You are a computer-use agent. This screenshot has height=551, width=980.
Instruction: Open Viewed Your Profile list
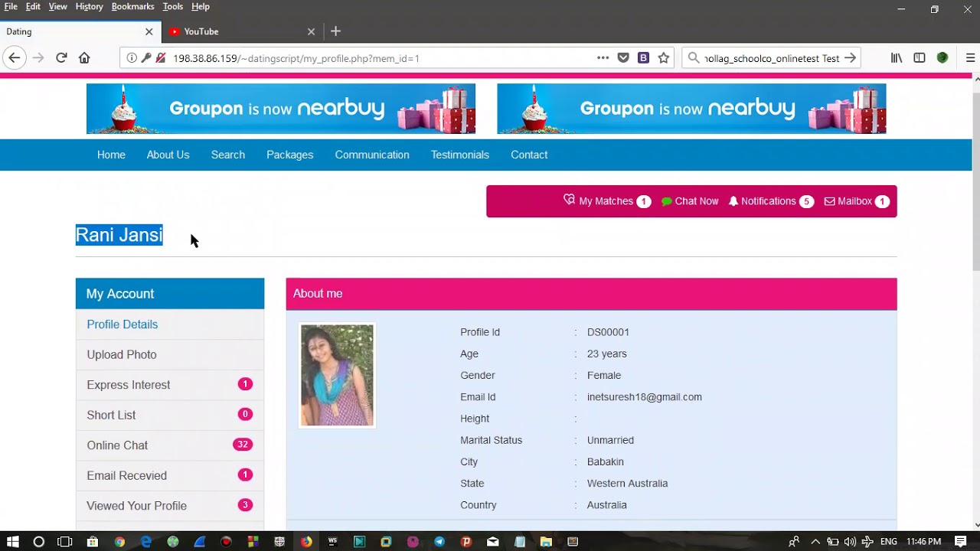(170, 506)
